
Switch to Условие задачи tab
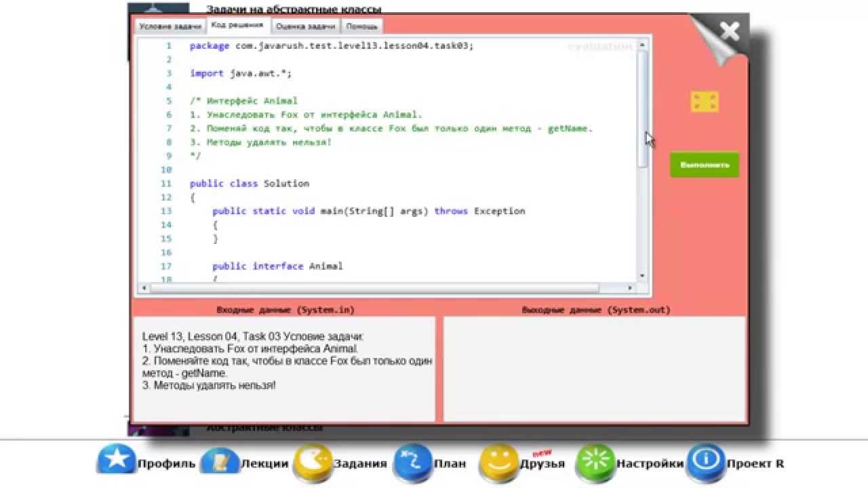(x=170, y=26)
